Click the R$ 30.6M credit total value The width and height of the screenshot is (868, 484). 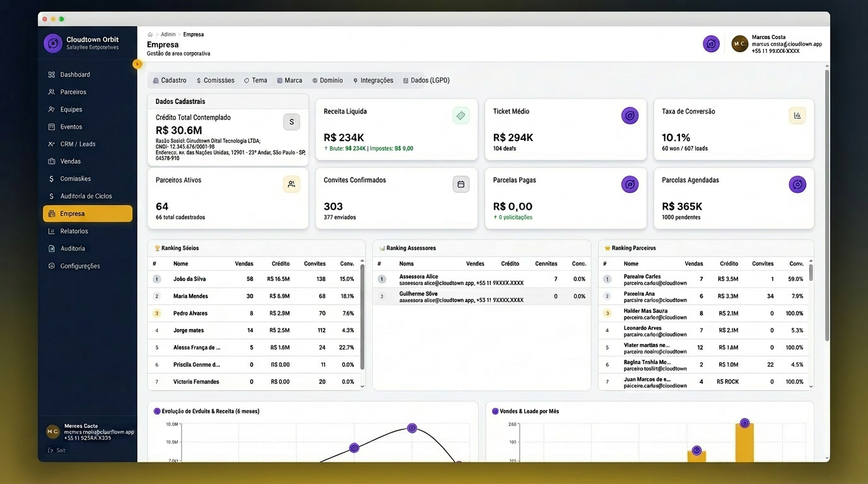point(179,130)
